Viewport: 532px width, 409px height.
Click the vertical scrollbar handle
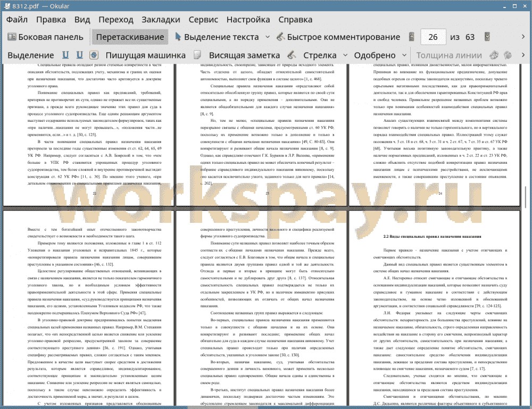tap(525, 196)
